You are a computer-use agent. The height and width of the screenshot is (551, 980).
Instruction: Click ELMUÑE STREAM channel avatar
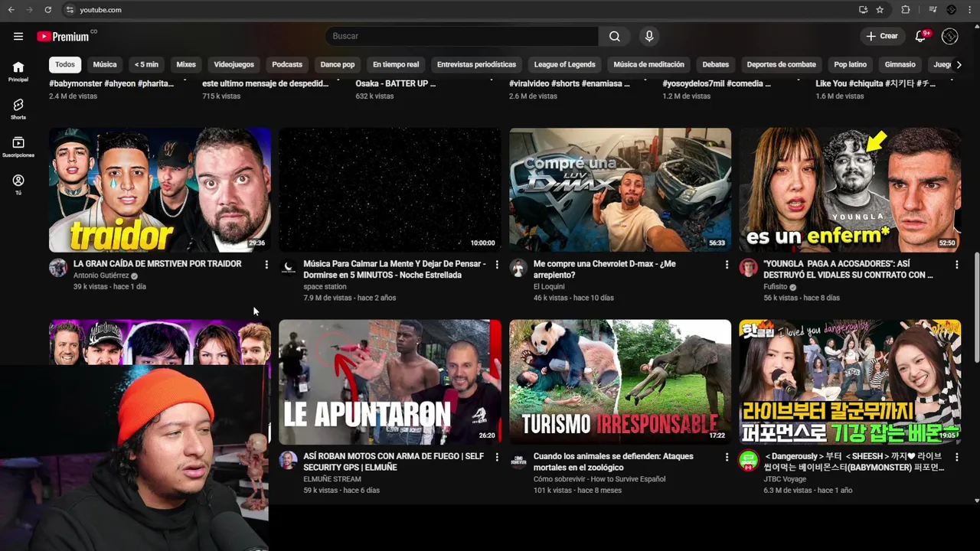click(x=288, y=460)
